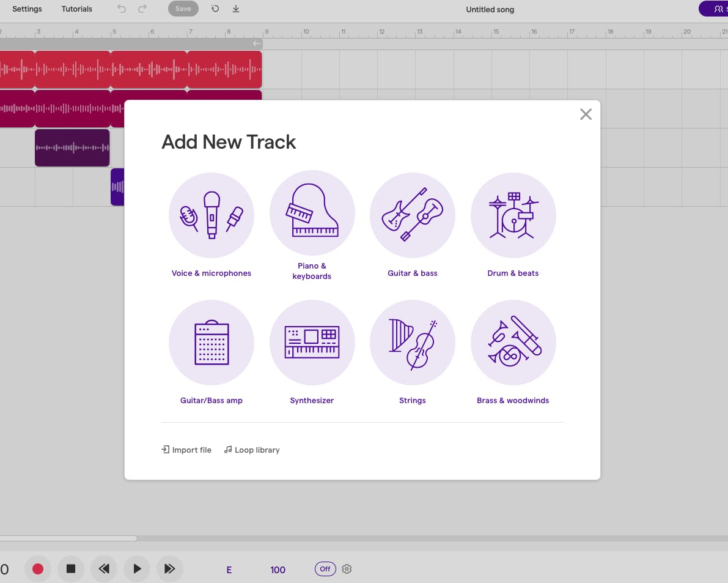This screenshot has height=583, width=728.
Task: Click the undo arrow icon
Action: click(122, 9)
